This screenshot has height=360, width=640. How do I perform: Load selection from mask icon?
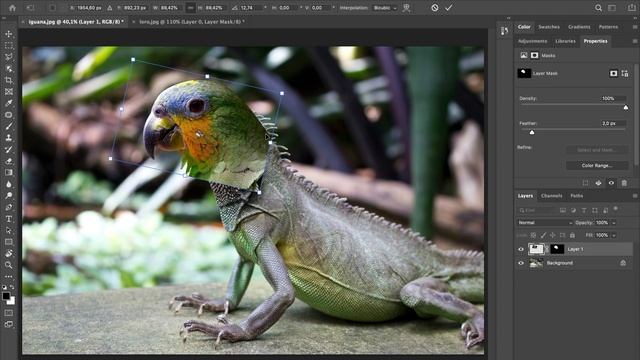click(x=585, y=183)
